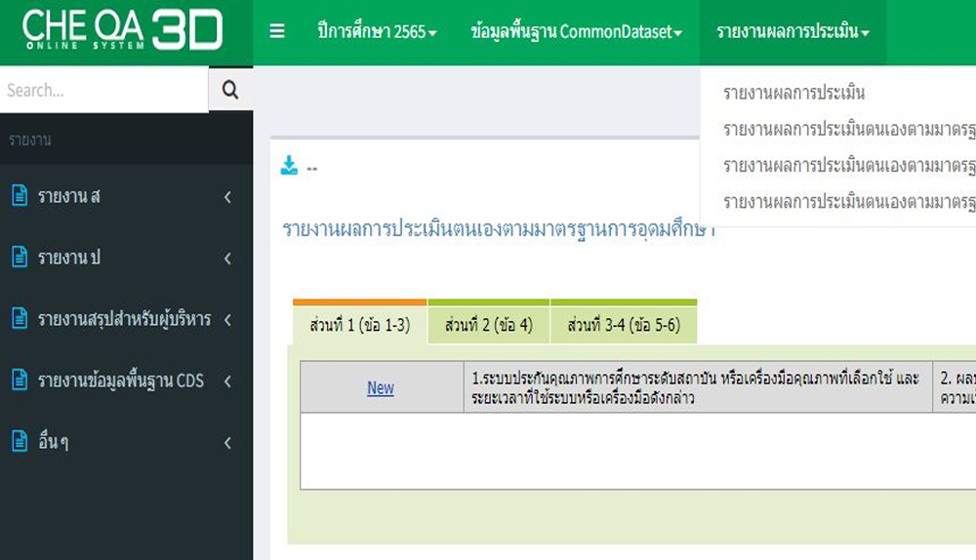
Task: Expand the รายงาน ส sidebar chevron
Action: (227, 197)
